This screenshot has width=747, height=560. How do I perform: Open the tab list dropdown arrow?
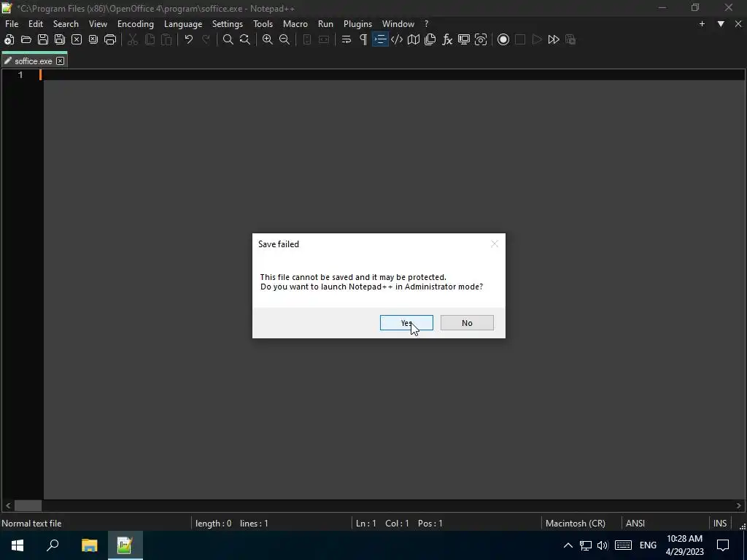721,24
